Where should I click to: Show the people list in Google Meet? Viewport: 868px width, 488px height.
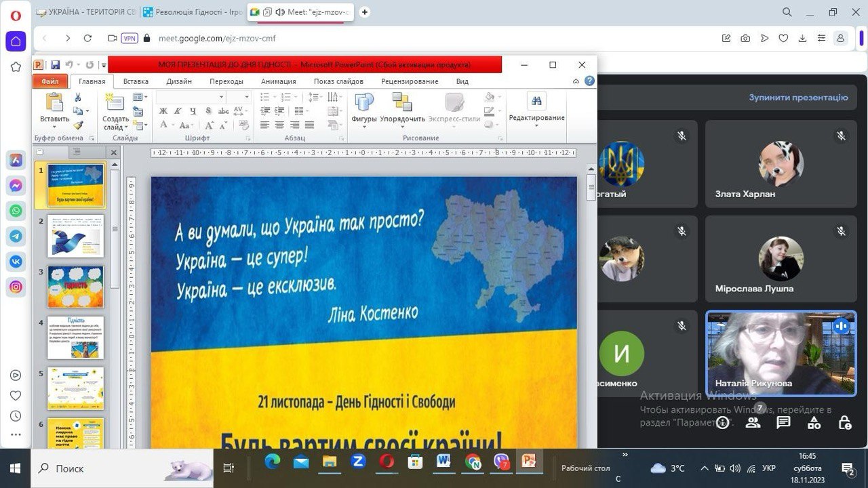click(753, 422)
